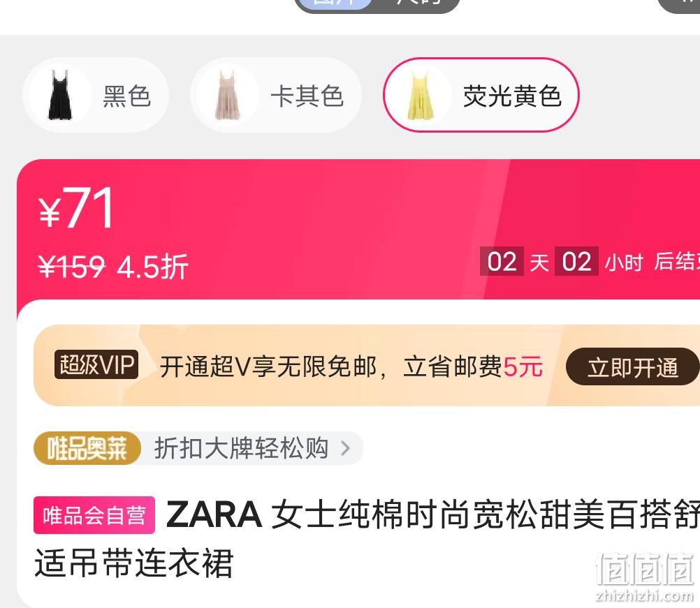Image resolution: width=700 pixels, height=608 pixels.
Task: Click the 超级VIP badge icon
Action: 96,365
